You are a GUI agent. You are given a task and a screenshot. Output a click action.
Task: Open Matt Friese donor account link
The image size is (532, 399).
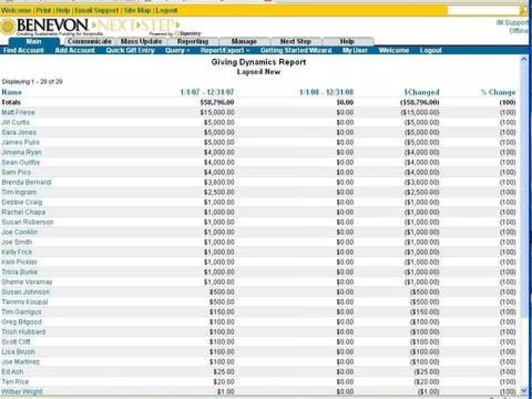click(x=18, y=112)
